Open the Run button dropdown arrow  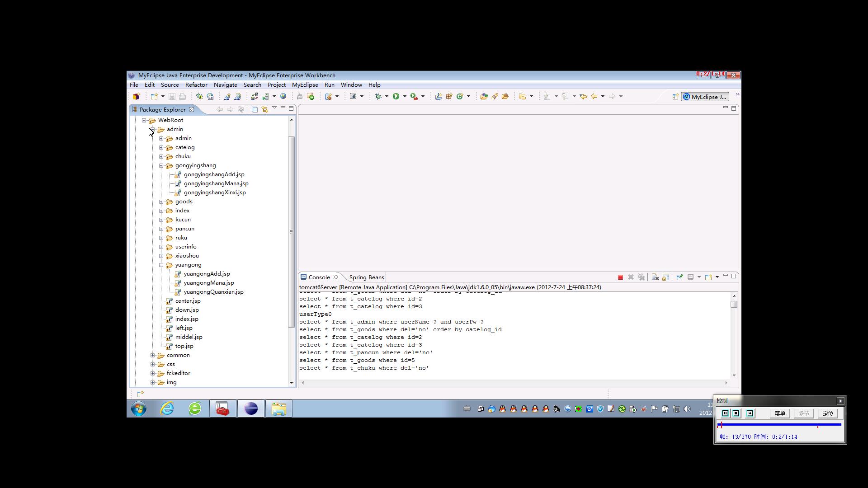[405, 96]
